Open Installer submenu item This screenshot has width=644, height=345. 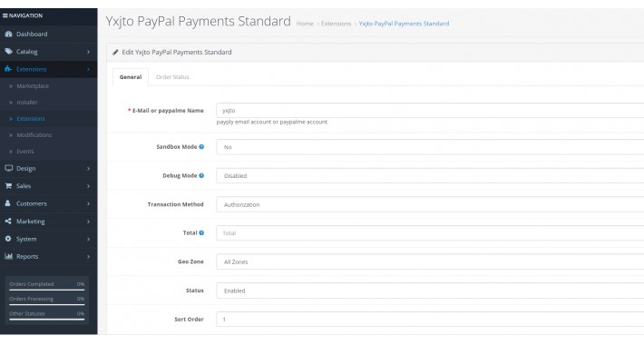click(27, 103)
